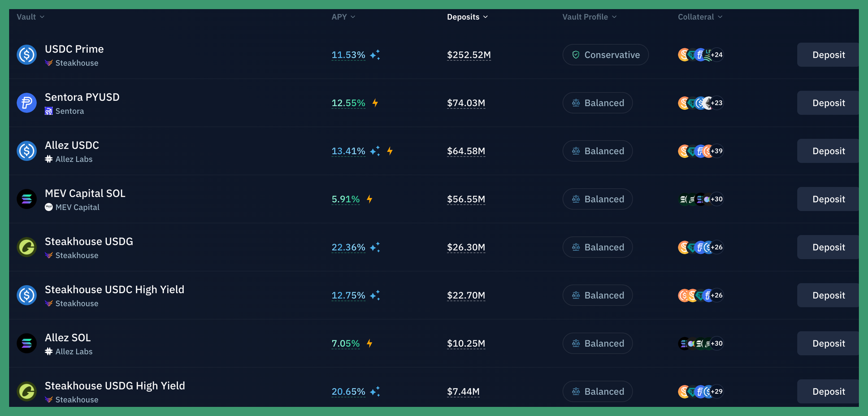
Task: Click sparkle icon next to 12.75% APY
Action: click(375, 295)
